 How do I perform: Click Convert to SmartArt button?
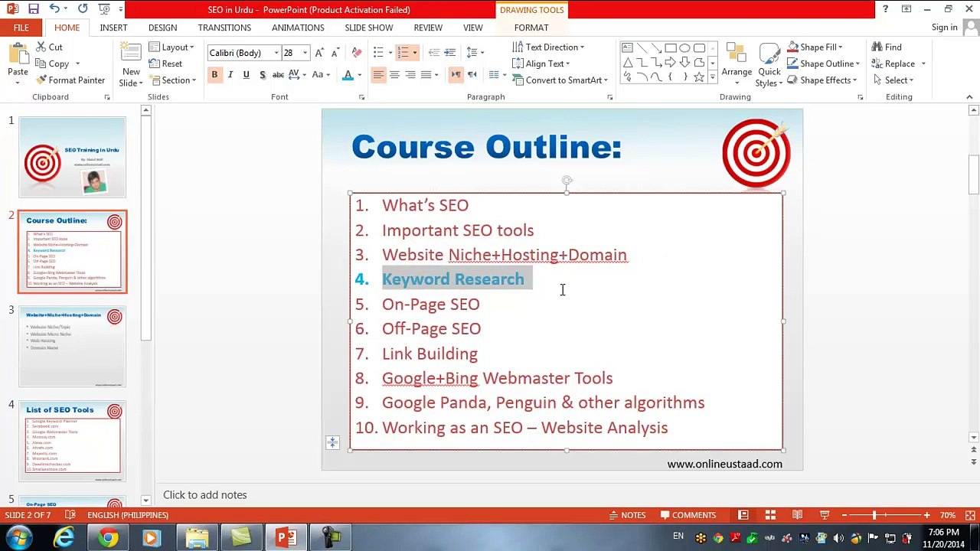[x=560, y=80]
